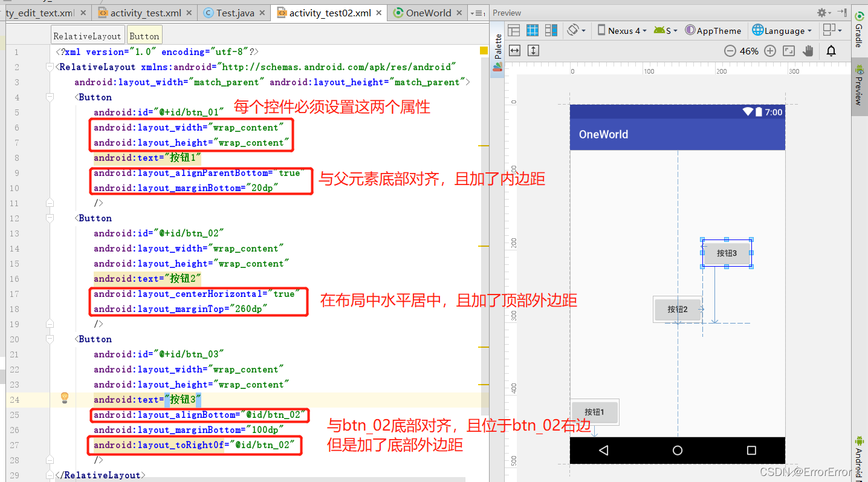
Task: Open Nexus 4 device dropdown
Action: [x=622, y=30]
